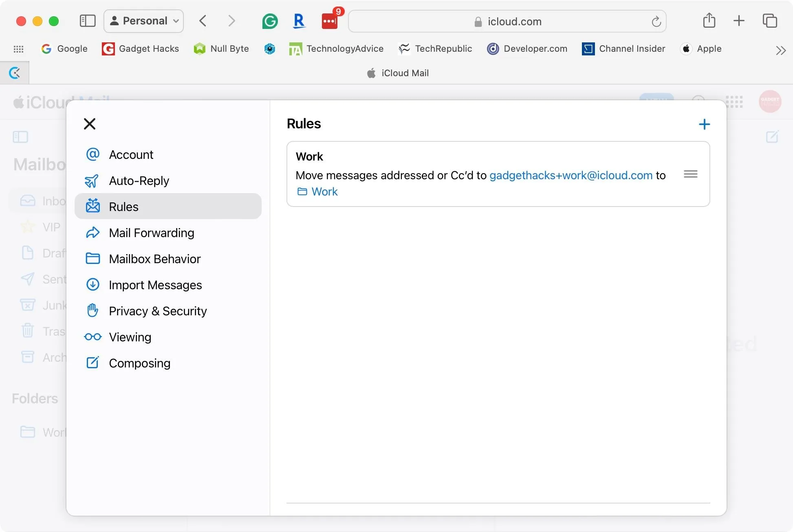Open the Mail Forwarding settings section

coord(168,233)
